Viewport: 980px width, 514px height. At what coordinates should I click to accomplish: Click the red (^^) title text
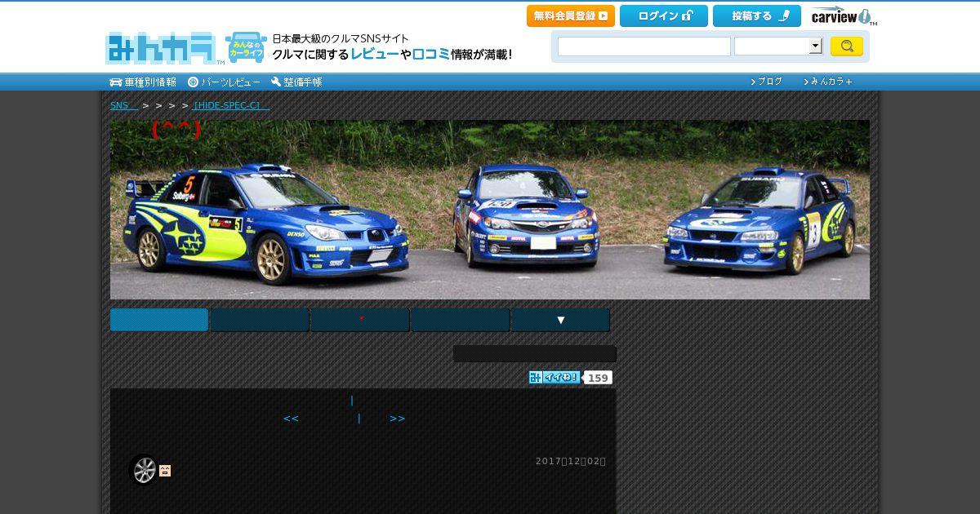pyautogui.click(x=176, y=129)
